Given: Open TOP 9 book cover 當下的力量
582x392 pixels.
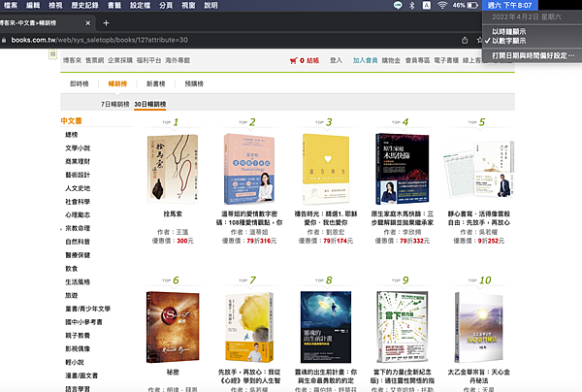Looking at the screenshot, I should [403, 327].
